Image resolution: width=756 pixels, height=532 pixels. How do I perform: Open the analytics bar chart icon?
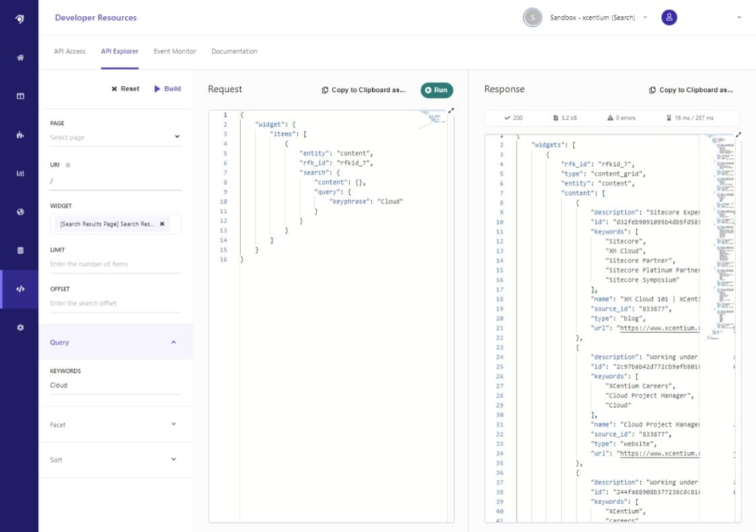(x=20, y=173)
